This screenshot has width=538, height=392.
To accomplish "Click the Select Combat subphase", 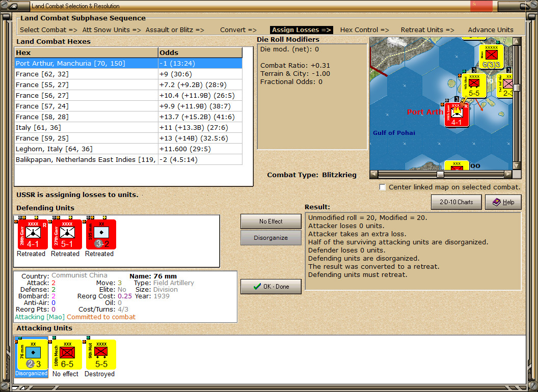I will [48, 30].
